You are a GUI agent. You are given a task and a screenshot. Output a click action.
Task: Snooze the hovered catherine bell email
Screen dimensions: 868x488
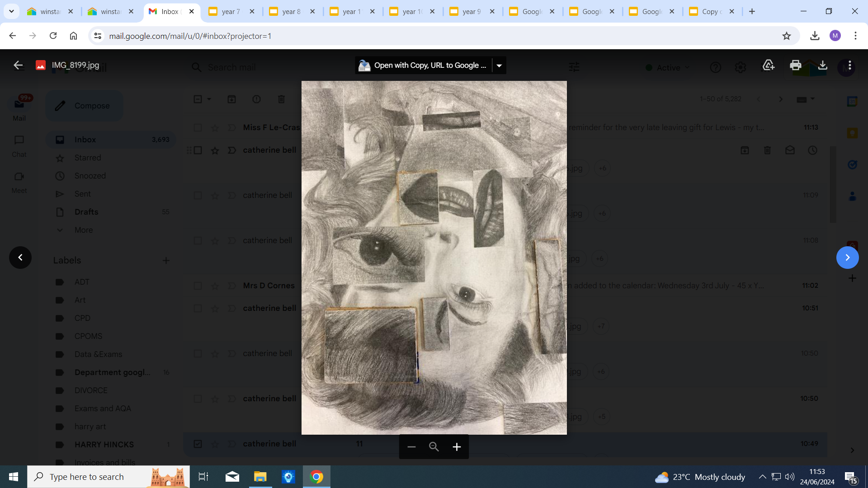(812, 150)
